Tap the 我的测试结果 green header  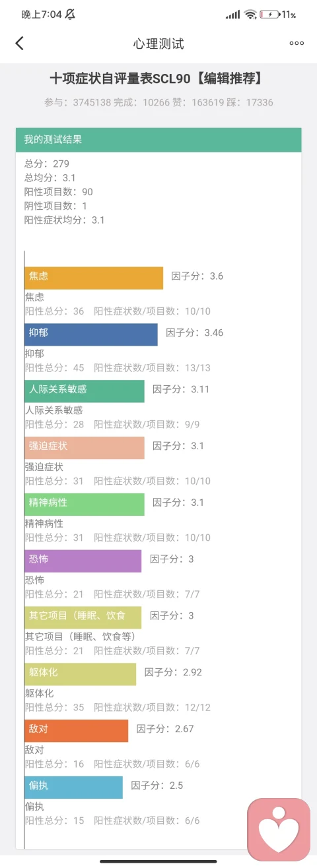158,140
